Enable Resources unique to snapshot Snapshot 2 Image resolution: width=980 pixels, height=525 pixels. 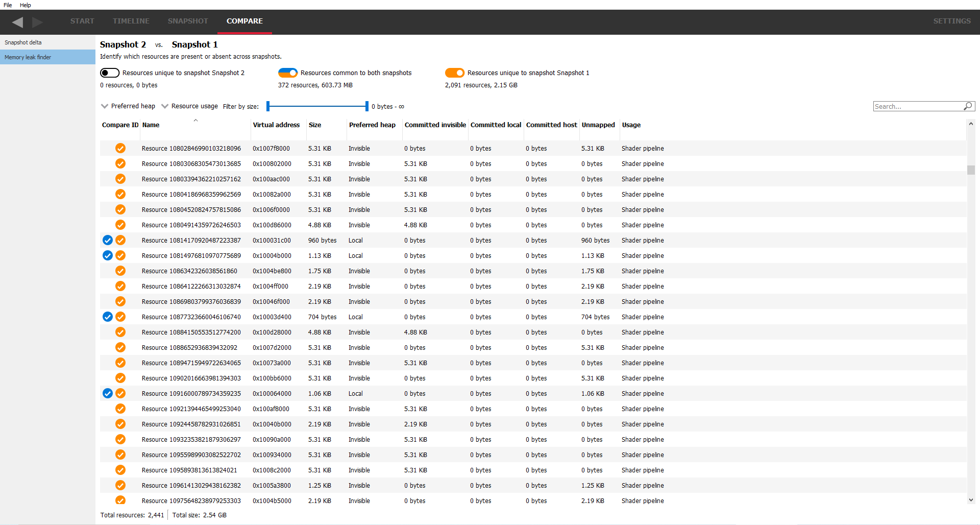(110, 73)
